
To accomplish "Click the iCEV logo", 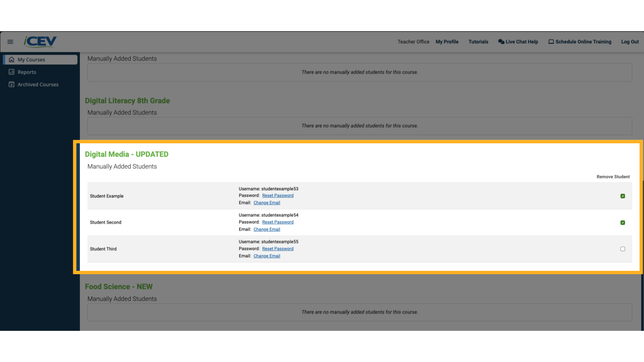I will click(x=40, y=42).
